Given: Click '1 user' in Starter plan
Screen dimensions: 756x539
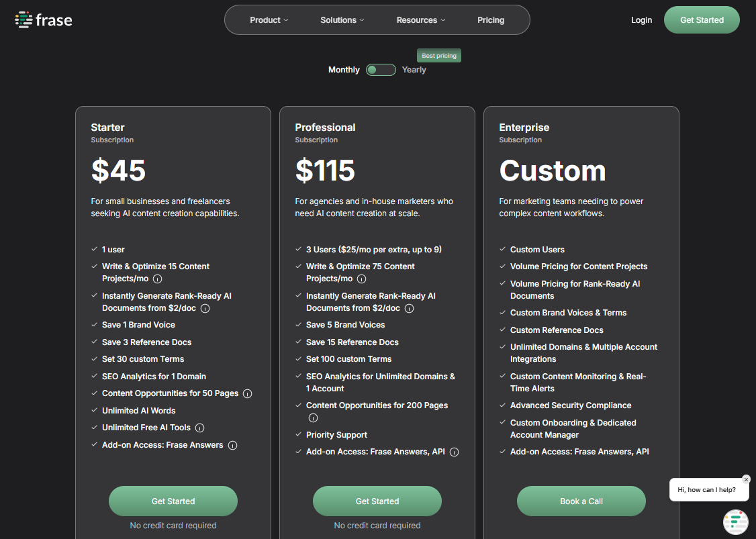Looking at the screenshot, I should (113, 250).
